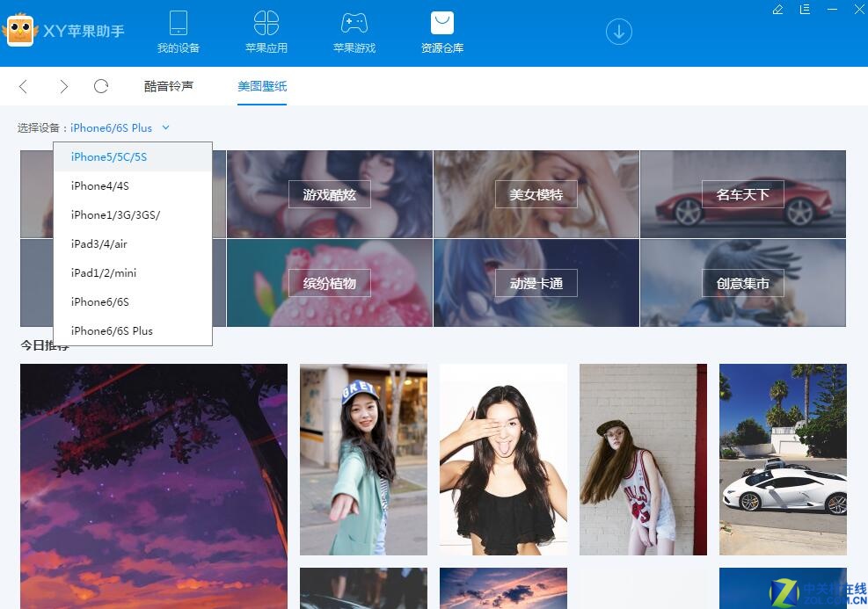Image resolution: width=868 pixels, height=609 pixels.
Task: Open the skin edit icon in title bar
Action: click(777, 10)
